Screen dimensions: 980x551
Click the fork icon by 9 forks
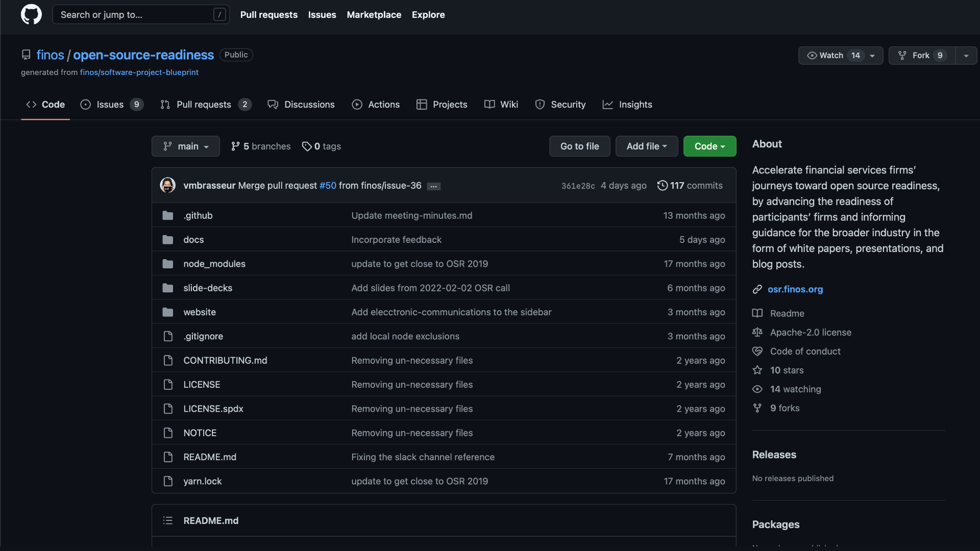click(757, 408)
